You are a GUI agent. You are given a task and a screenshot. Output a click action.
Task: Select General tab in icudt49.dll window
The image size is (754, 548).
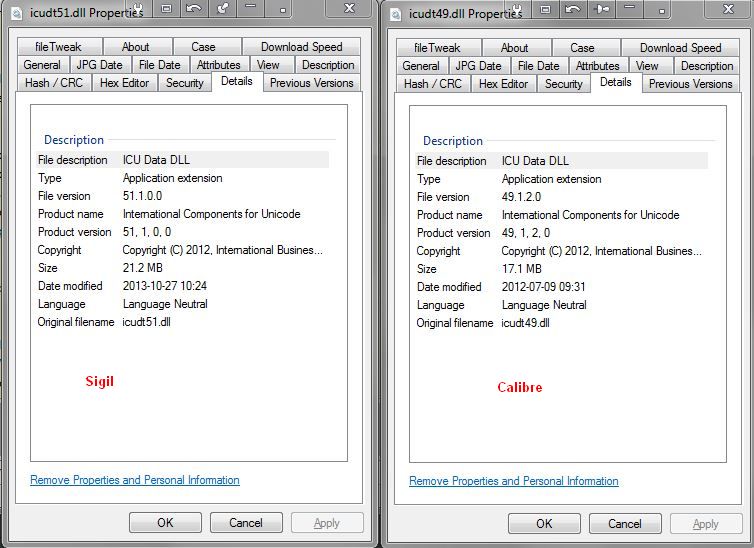pyautogui.click(x=421, y=65)
